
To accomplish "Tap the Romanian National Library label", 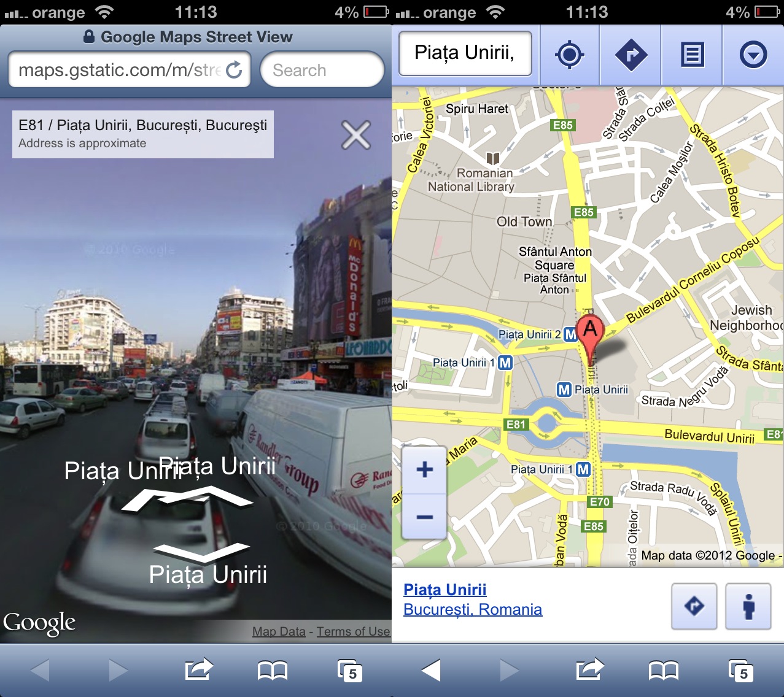I will click(472, 180).
